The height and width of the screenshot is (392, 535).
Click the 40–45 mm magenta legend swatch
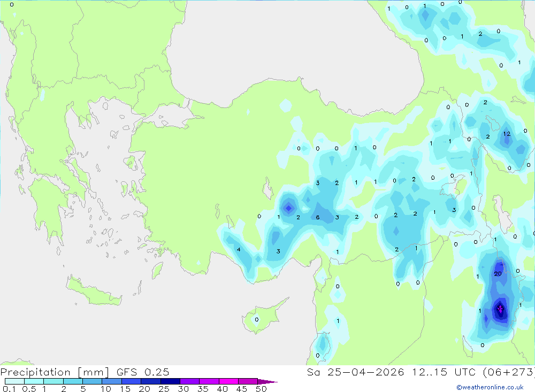click(228, 381)
